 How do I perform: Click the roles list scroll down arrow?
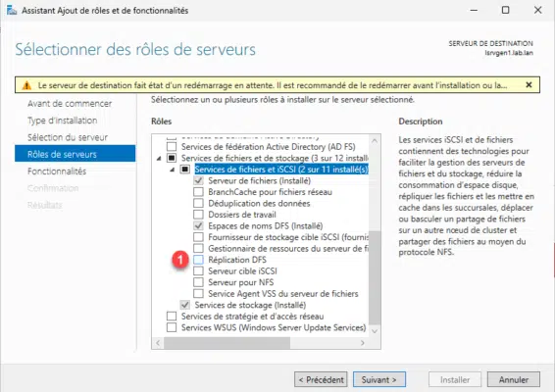click(375, 331)
